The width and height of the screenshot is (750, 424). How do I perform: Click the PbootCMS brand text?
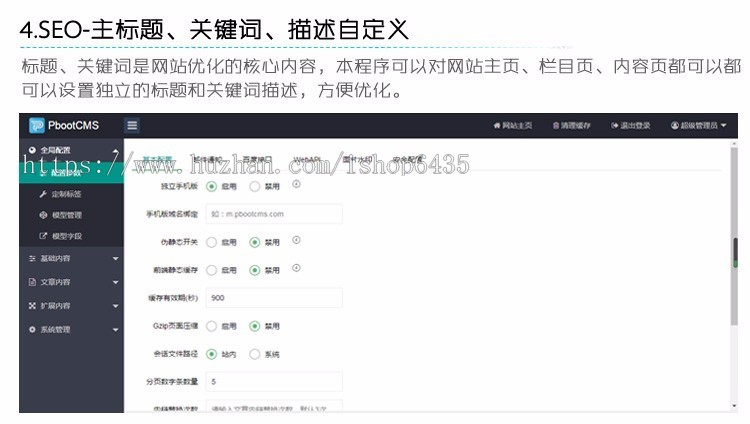point(73,125)
